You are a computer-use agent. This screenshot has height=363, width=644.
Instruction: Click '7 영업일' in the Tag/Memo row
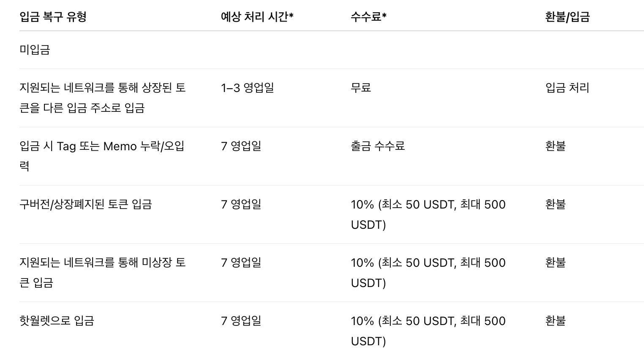pyautogui.click(x=241, y=146)
